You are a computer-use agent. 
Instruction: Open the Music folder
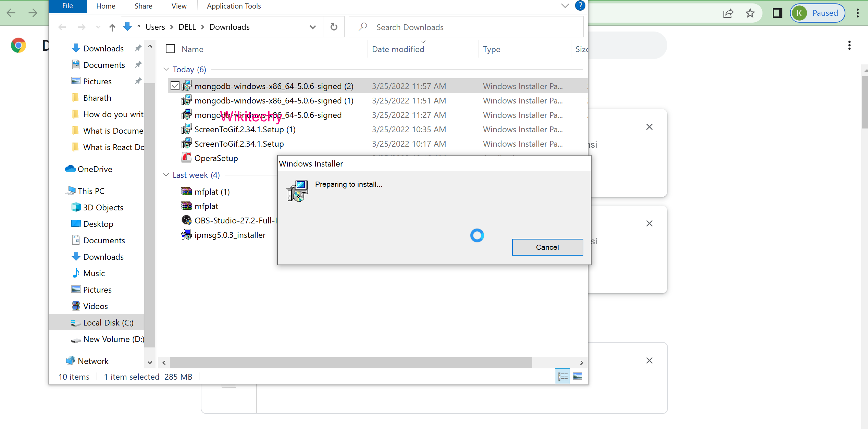[x=94, y=273]
